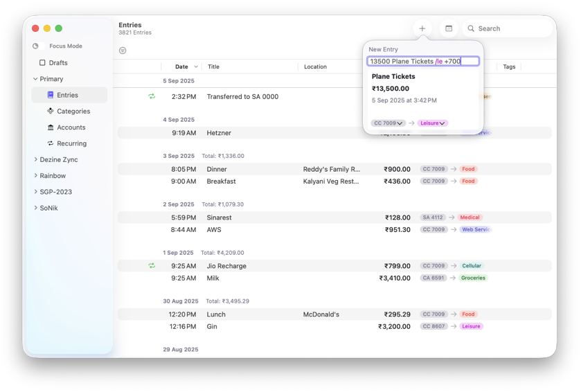This screenshot has height=392, width=581.
Task: Open Accounts in the sidebar
Action: [69, 127]
